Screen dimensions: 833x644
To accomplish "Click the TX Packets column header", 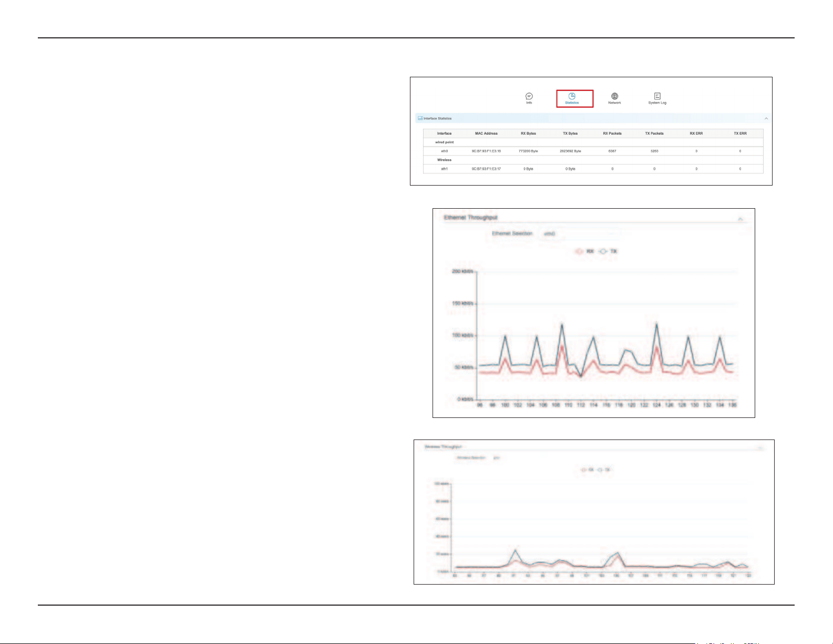I will 654,134.
